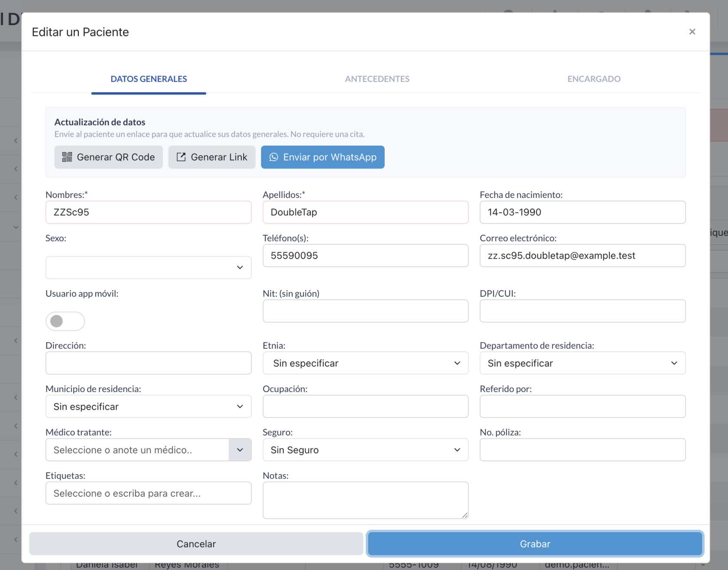Click the Médico tratante dropdown arrow
The width and height of the screenshot is (728, 570).
240,450
